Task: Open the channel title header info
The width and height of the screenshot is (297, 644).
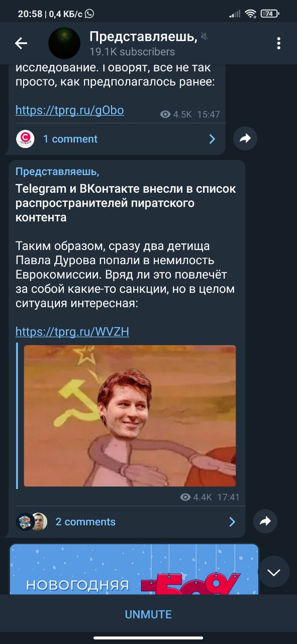Action: tap(143, 36)
